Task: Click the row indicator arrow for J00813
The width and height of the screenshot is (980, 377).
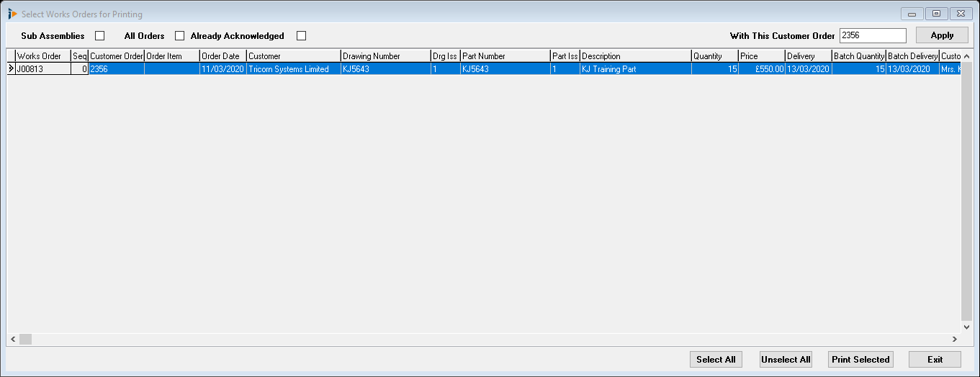Action: point(11,69)
